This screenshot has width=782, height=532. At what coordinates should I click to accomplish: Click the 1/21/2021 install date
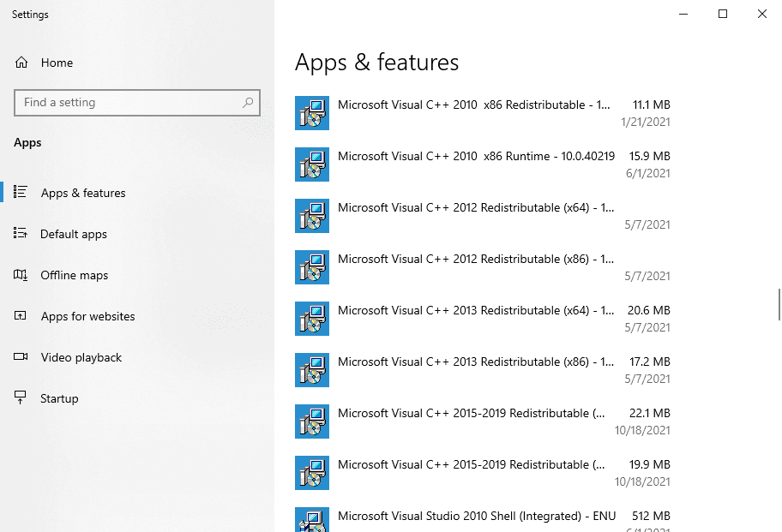(646, 122)
